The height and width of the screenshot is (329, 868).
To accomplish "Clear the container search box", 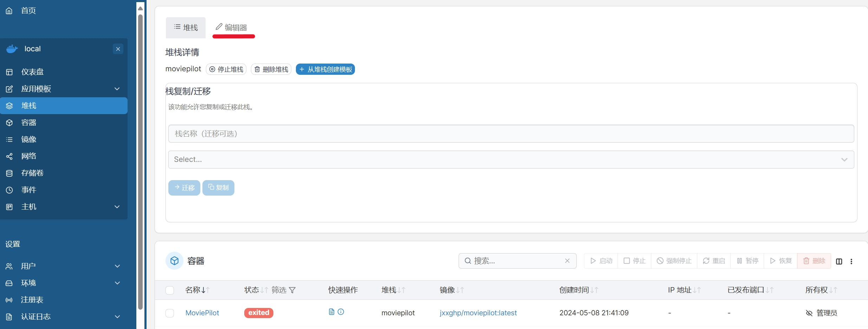I will coord(567,261).
